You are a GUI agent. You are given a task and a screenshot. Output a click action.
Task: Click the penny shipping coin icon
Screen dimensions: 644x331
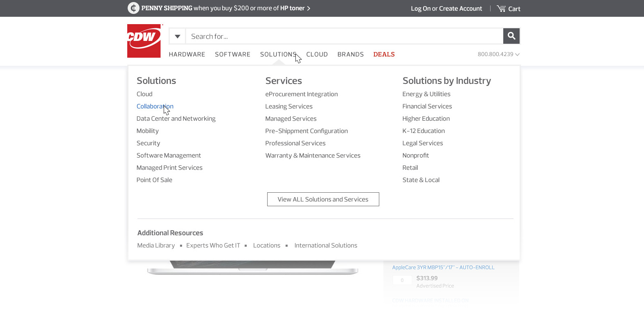(x=133, y=8)
